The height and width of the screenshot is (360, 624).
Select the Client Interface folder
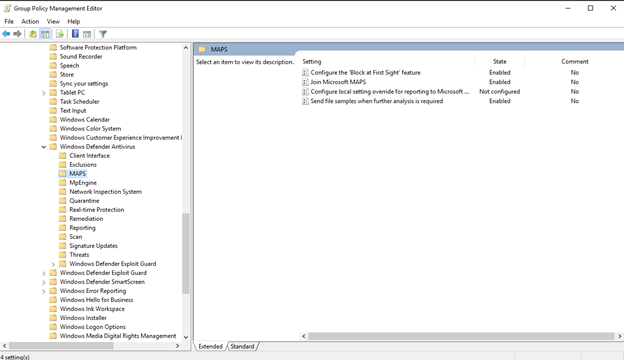(x=90, y=156)
